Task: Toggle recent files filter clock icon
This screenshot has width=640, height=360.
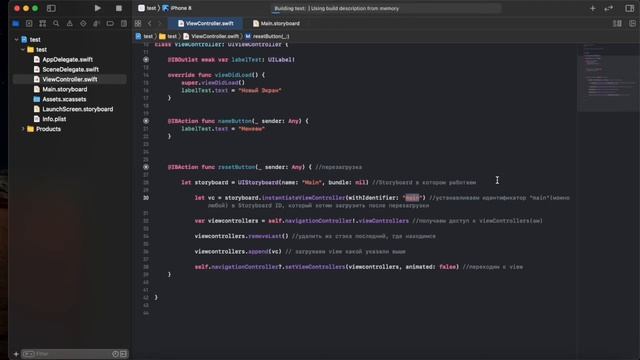Action: [x=116, y=354]
